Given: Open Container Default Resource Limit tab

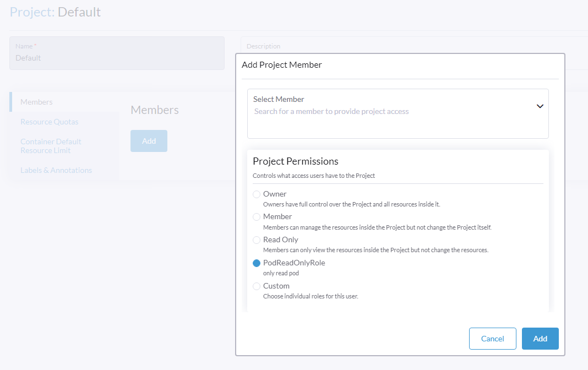Looking at the screenshot, I should pos(51,146).
